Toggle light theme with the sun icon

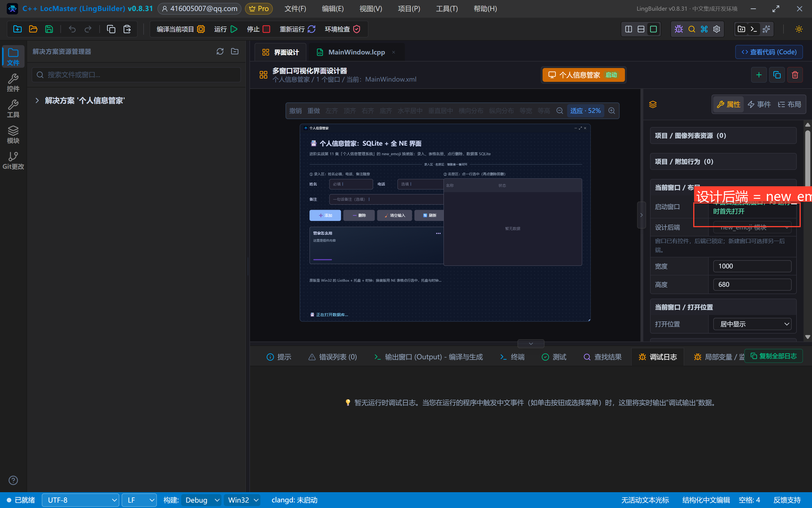pos(799,29)
